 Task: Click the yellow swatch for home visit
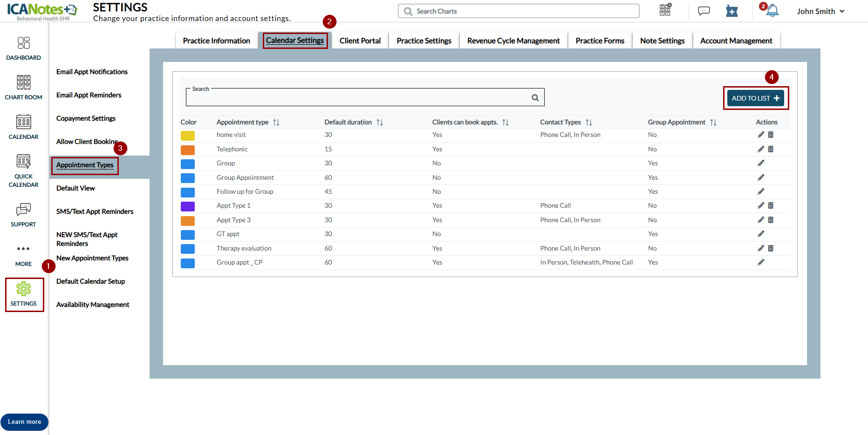tap(188, 136)
